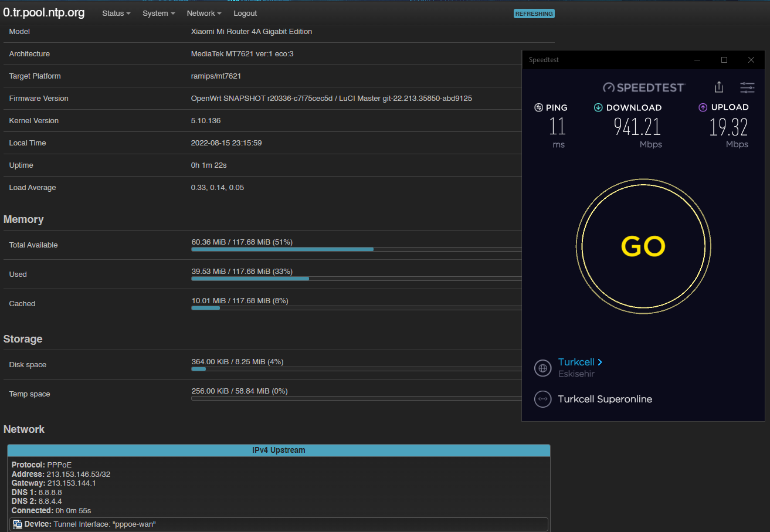Select the ping value 11
This screenshot has height=532, width=770.
point(557,127)
